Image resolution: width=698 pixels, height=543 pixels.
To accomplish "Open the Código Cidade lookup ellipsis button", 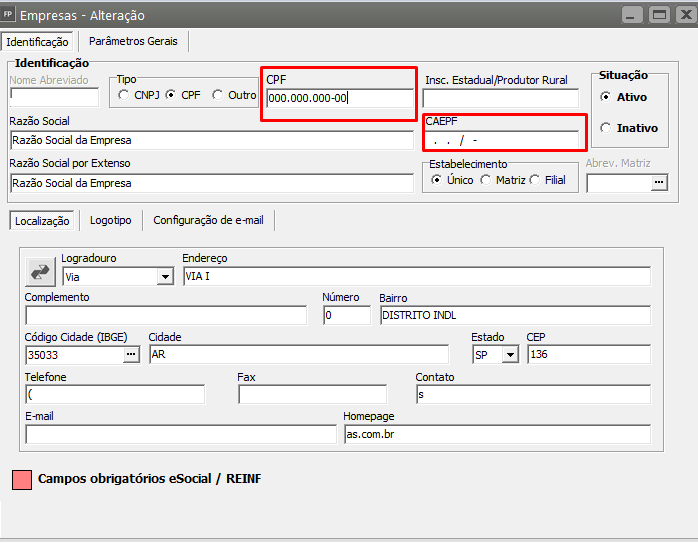I will point(131,355).
